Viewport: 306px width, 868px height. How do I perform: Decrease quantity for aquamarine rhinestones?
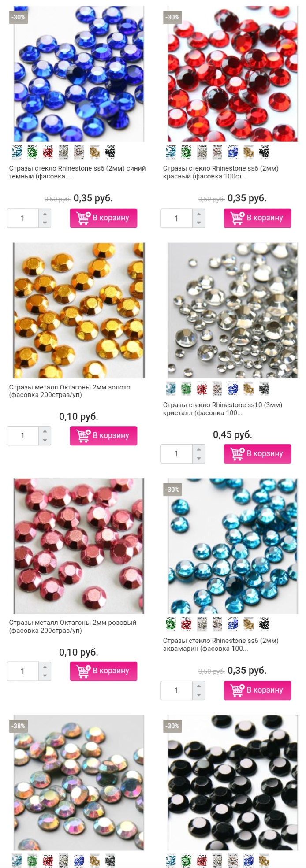tap(199, 695)
